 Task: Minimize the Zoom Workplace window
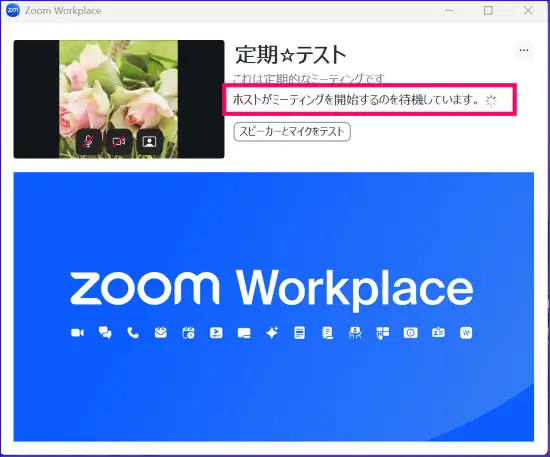coord(449,11)
